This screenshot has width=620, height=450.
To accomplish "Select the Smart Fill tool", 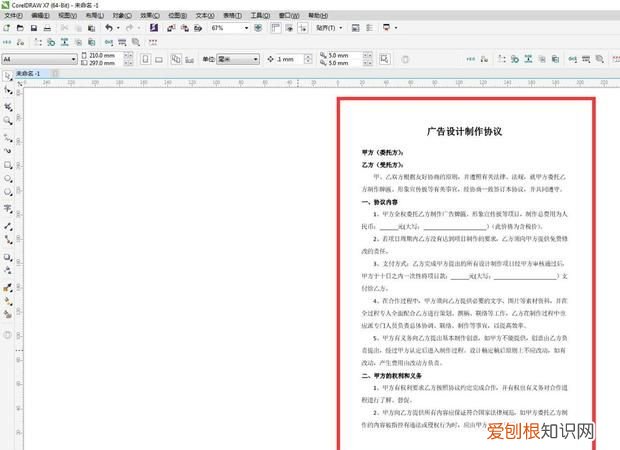I will coord(8,314).
